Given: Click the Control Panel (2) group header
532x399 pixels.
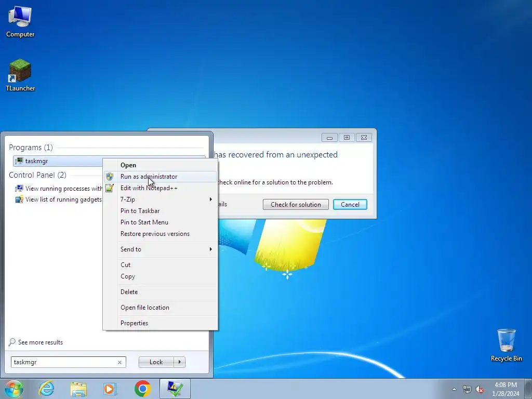Looking at the screenshot, I should point(37,175).
